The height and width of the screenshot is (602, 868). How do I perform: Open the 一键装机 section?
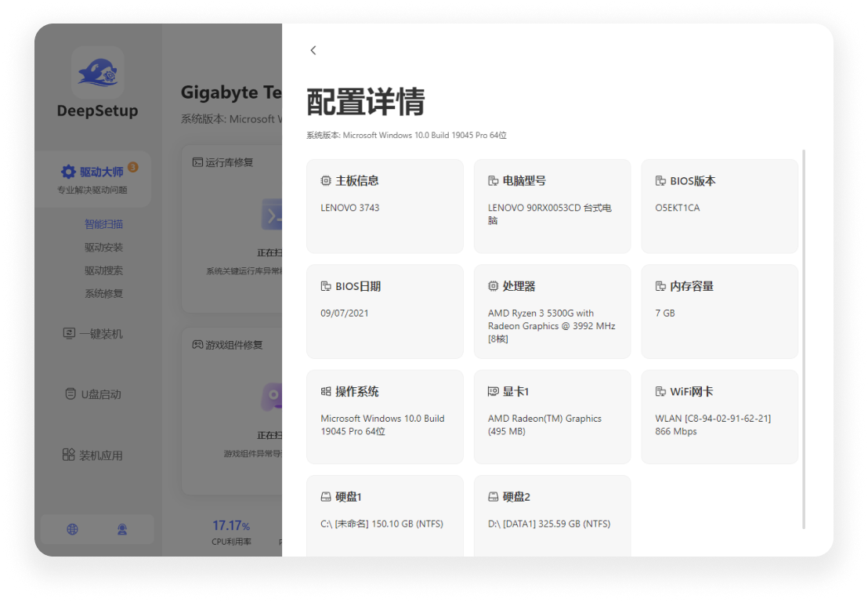[x=93, y=334]
